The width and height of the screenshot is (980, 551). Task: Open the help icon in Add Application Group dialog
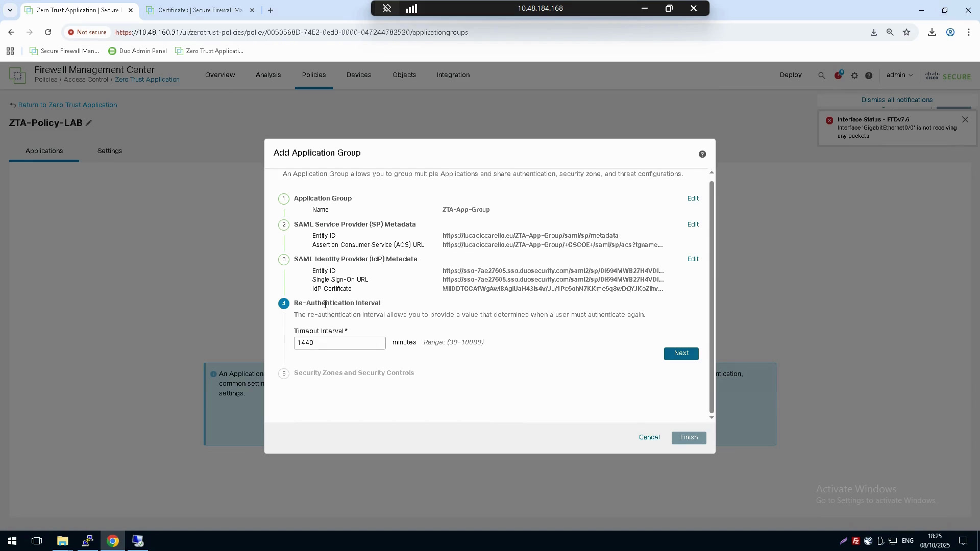tap(702, 154)
